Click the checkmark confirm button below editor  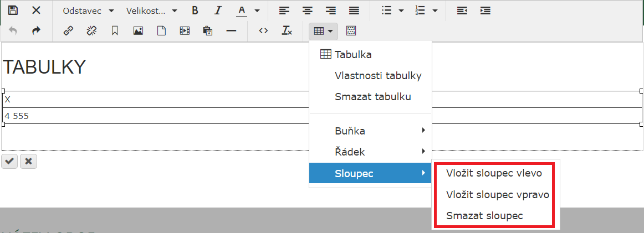9,161
